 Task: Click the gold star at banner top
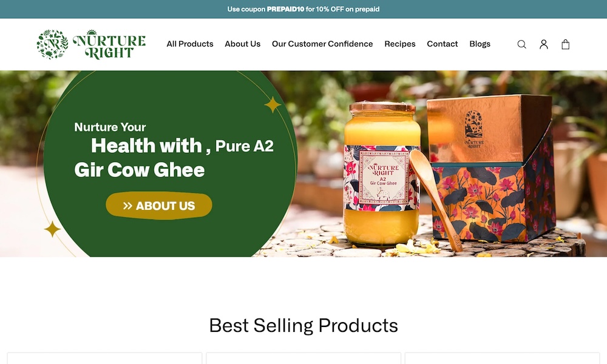(x=273, y=104)
